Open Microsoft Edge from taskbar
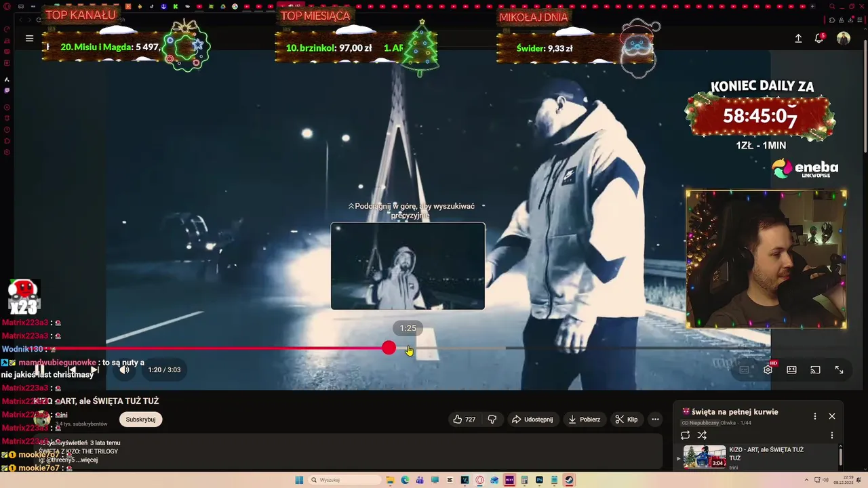The width and height of the screenshot is (868, 488). point(405,480)
